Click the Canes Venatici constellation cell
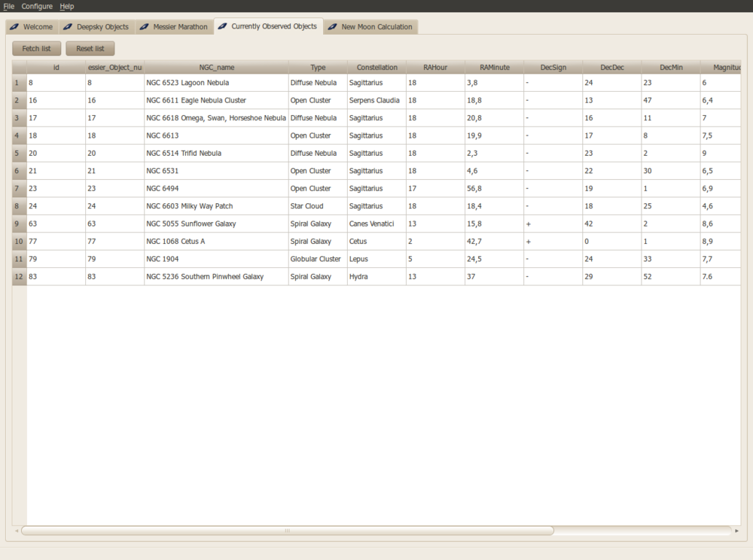The width and height of the screenshot is (753, 560). point(376,224)
